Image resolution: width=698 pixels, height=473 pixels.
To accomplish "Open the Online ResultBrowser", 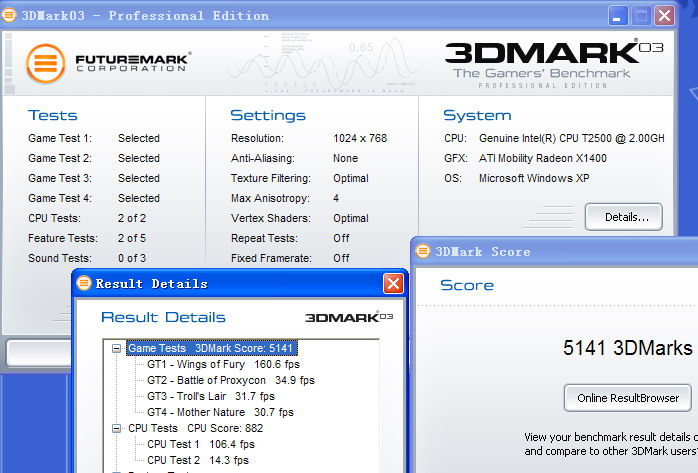I will [628, 398].
